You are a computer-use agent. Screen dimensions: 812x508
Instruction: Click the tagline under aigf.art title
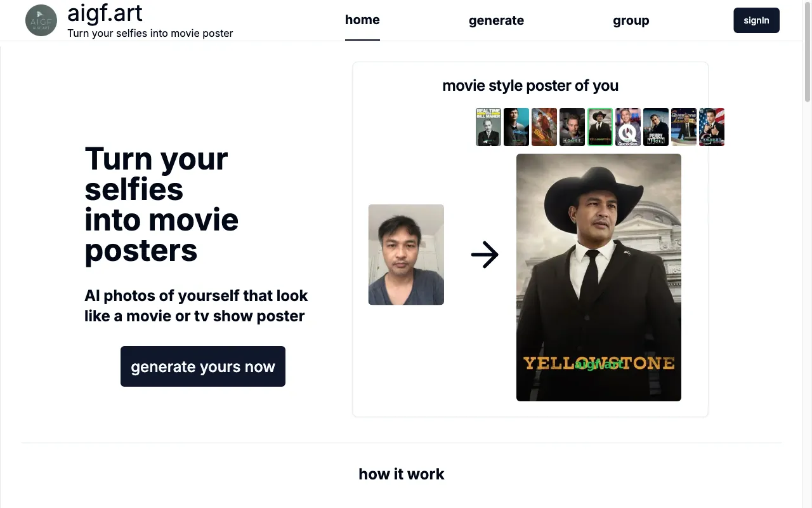click(x=150, y=33)
